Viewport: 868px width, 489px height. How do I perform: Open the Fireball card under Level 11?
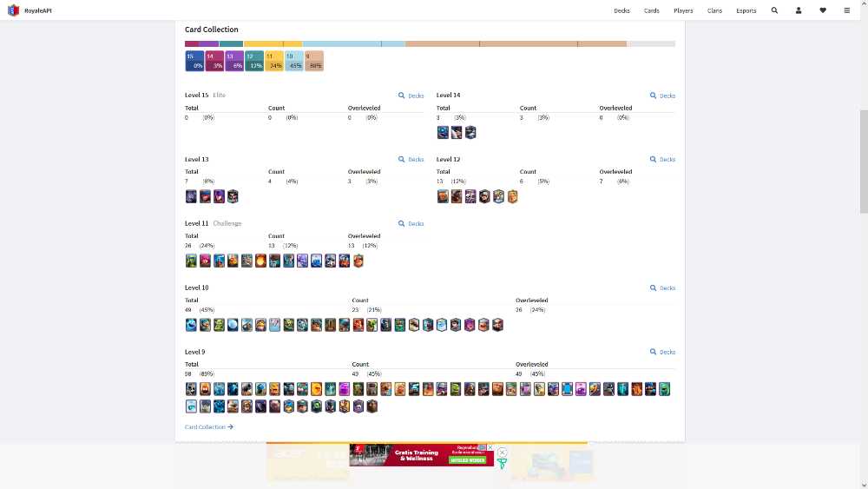click(260, 261)
